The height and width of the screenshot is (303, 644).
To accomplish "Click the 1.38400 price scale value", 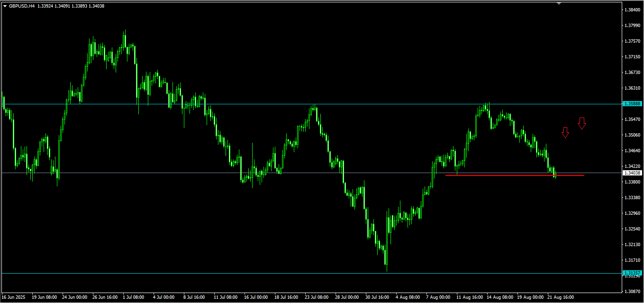I will (x=632, y=10).
